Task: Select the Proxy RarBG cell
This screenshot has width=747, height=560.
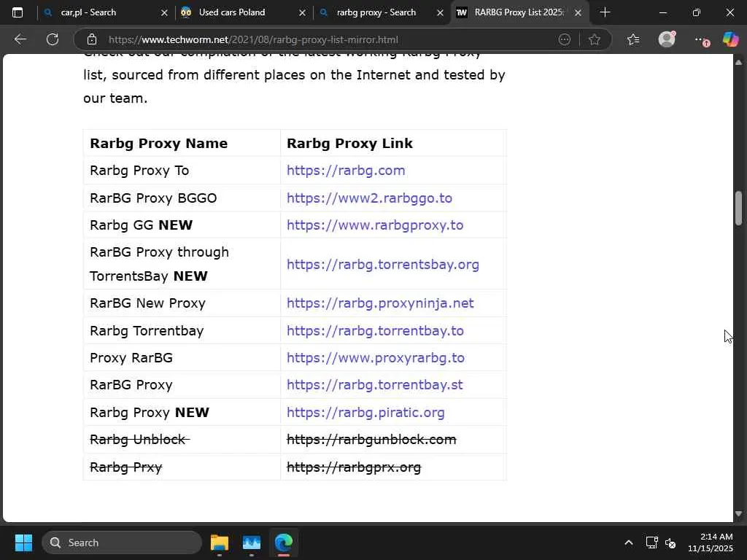Action: click(x=182, y=358)
